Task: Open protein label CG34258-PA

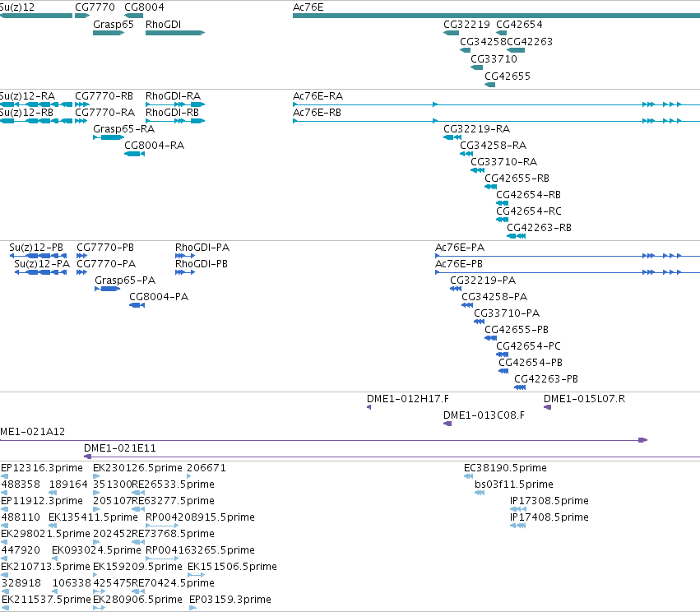Action: coord(494,297)
